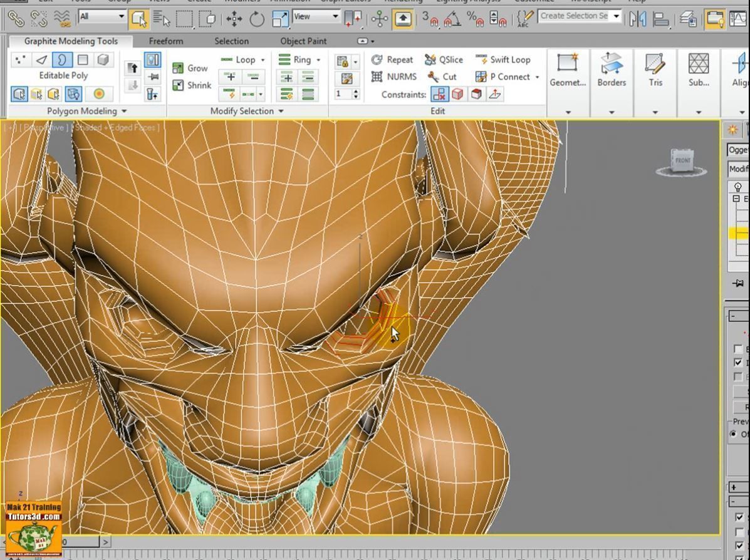This screenshot has height=560, width=750.
Task: Toggle the Window/Crossing selection icon
Action: [x=208, y=19]
